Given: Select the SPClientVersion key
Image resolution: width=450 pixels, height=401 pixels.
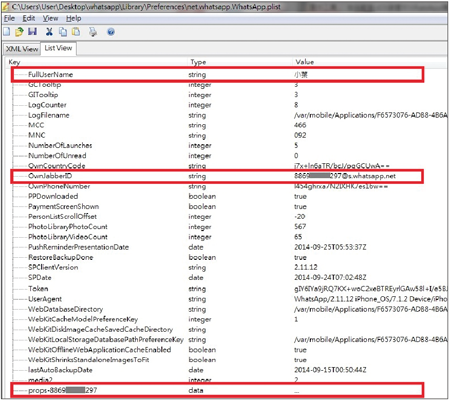Looking at the screenshot, I should (x=53, y=267).
